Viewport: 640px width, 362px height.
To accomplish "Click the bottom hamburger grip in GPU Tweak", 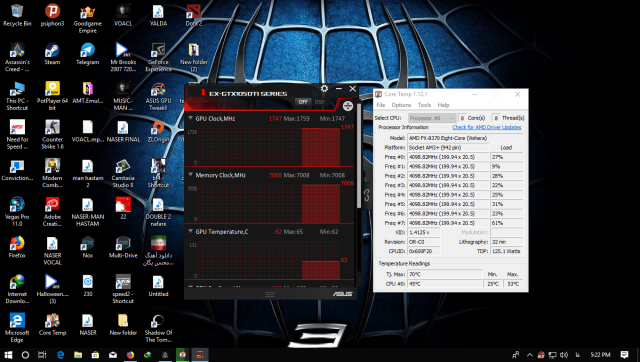I will click(x=270, y=294).
